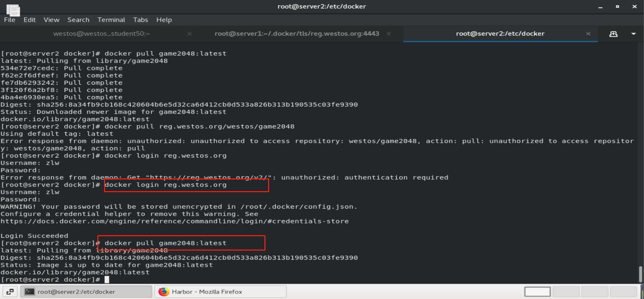This screenshot has height=299, width=644.
Task: Click the docs.docker.com credentials-store URL
Action: click(x=175, y=221)
